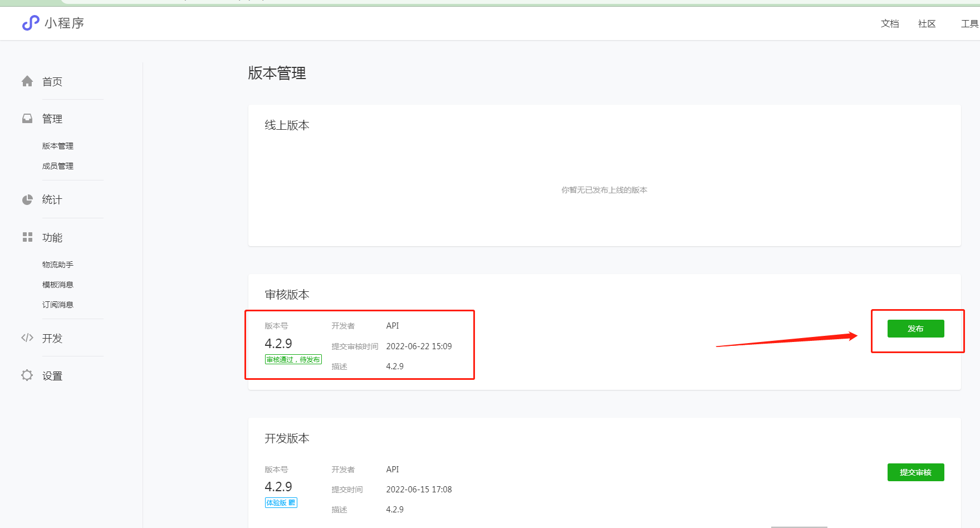Click the 你暂无已发布上线的版本 message
This screenshot has height=528, width=980.
604,190
